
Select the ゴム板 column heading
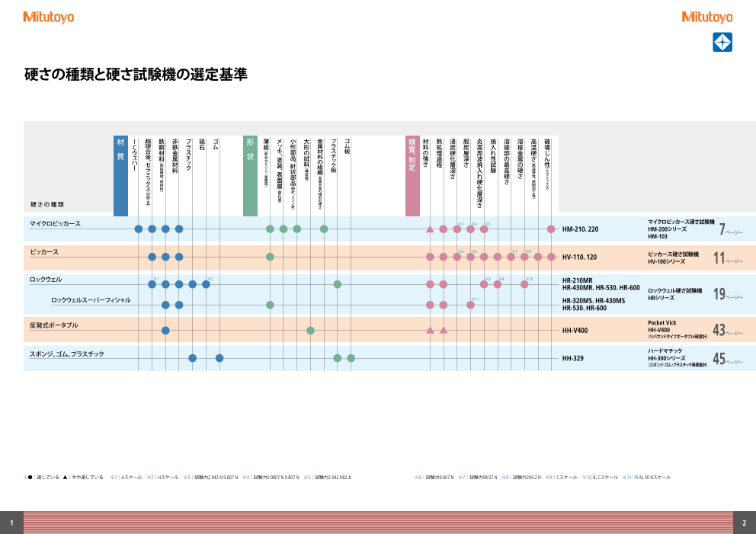[347, 146]
